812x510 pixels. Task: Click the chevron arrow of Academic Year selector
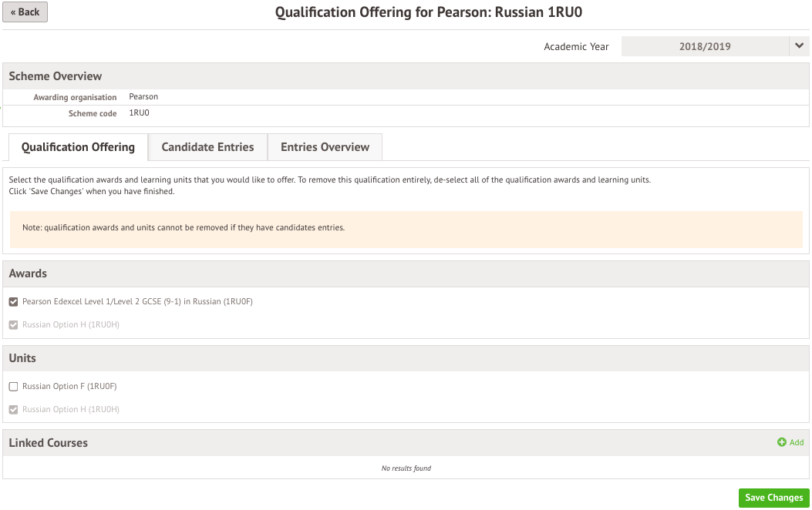coord(799,46)
